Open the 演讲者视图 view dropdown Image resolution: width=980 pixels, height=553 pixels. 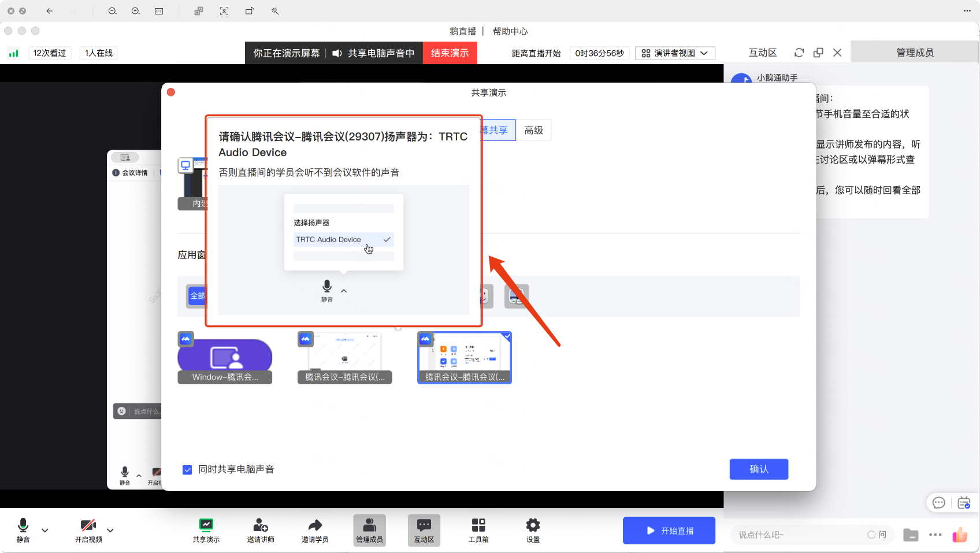click(x=675, y=53)
